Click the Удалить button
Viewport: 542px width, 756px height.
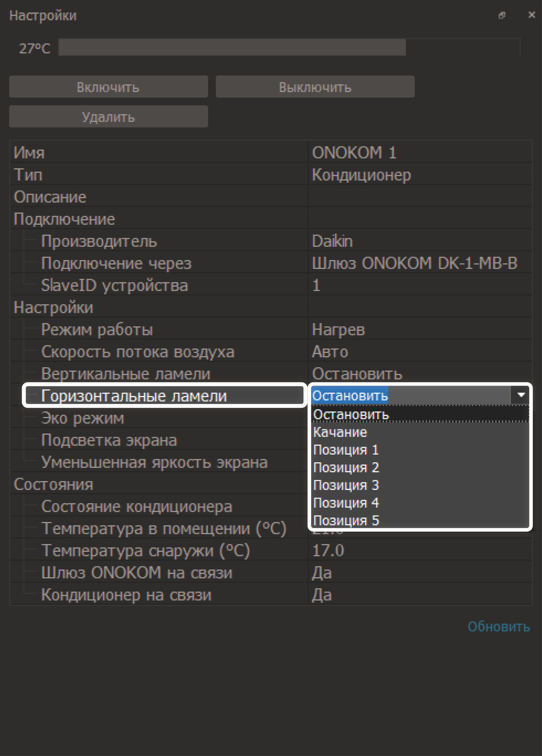(x=108, y=117)
